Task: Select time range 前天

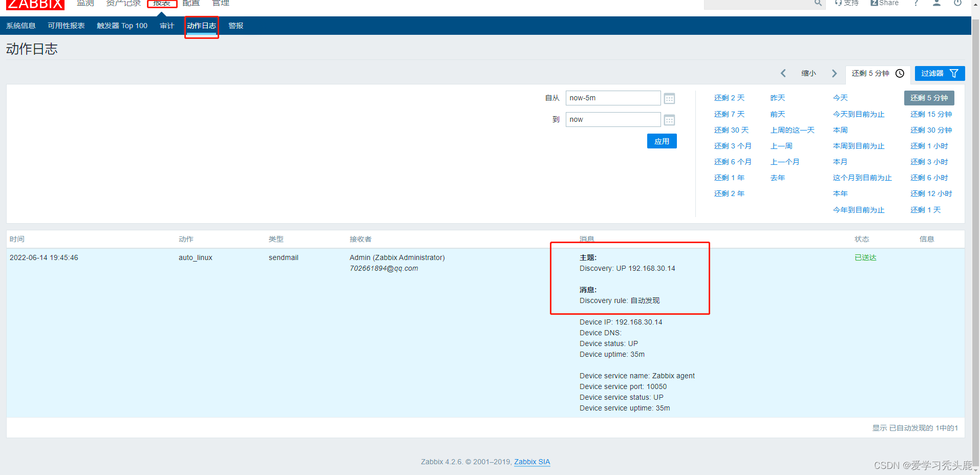Action: coord(778,114)
